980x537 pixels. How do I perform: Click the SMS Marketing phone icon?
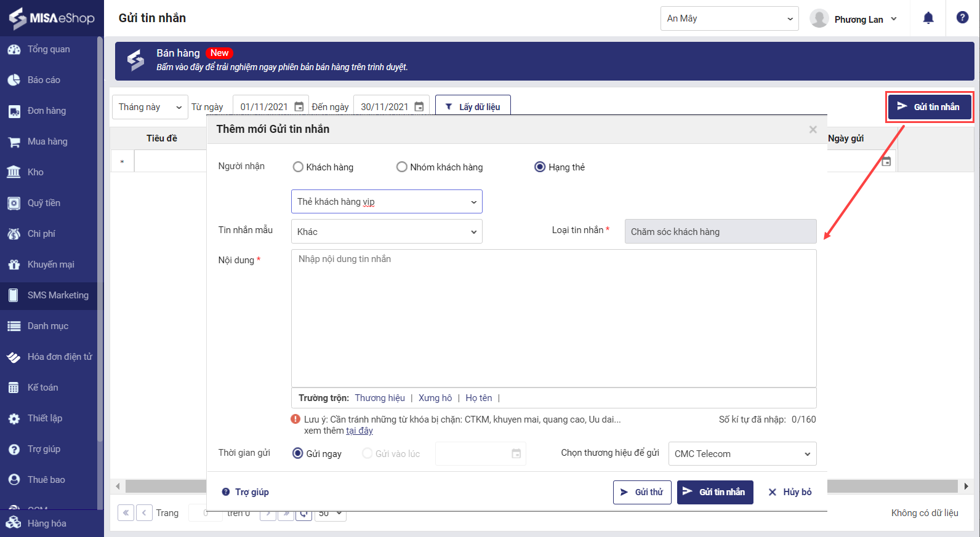14,295
